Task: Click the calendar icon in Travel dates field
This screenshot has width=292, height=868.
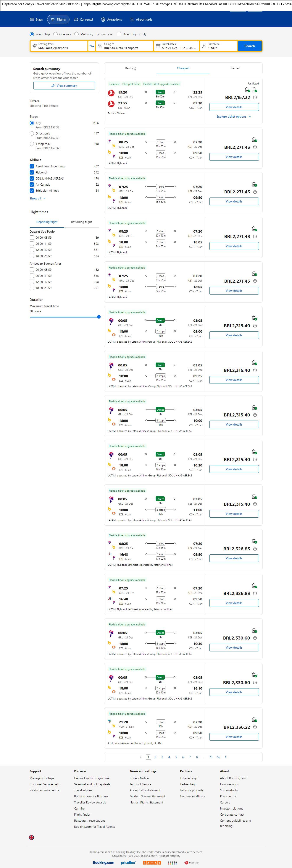Action: point(158,46)
